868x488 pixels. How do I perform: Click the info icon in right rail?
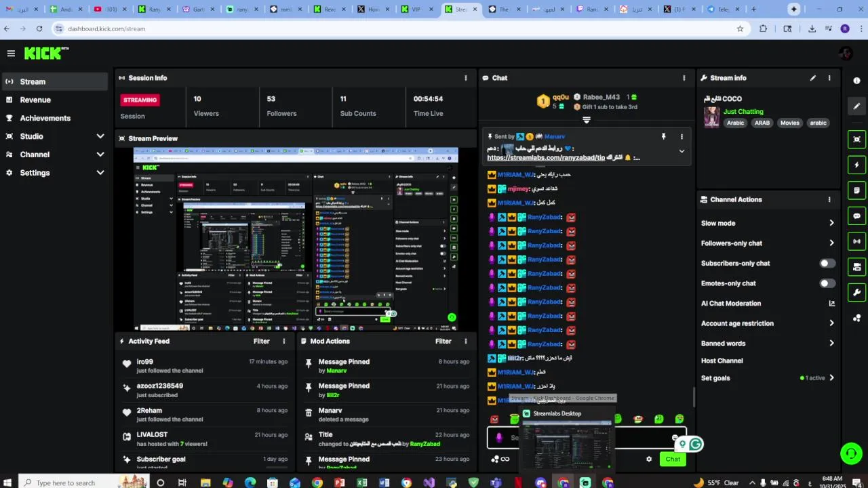pos(857,81)
